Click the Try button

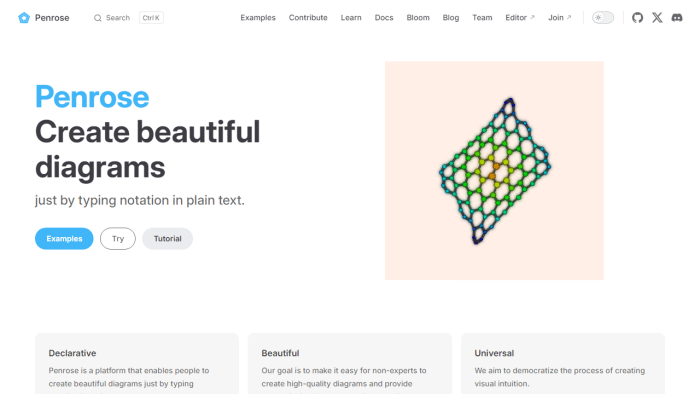click(118, 239)
